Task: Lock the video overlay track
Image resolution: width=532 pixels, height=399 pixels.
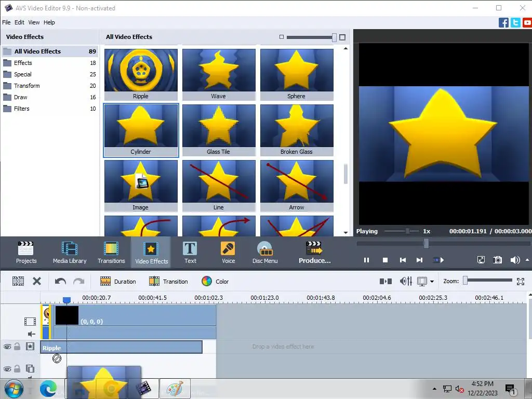Action: click(x=17, y=368)
